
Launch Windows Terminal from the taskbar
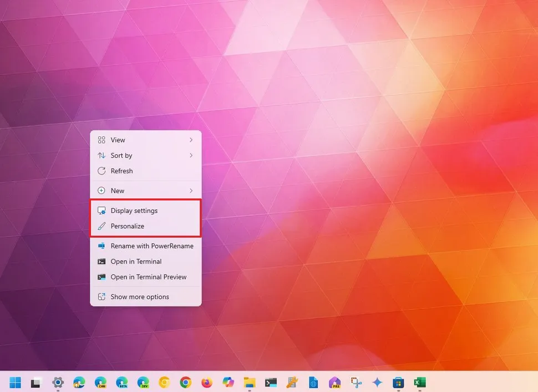coord(270,383)
